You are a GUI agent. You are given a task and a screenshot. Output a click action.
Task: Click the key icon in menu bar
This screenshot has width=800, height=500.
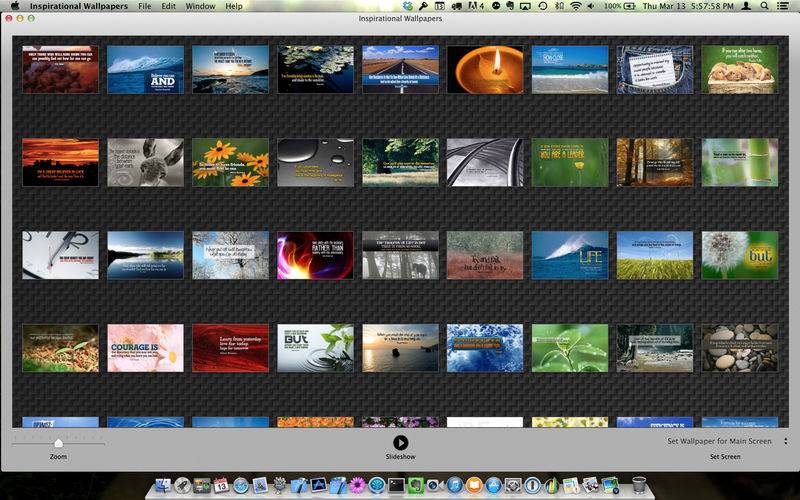click(x=423, y=6)
